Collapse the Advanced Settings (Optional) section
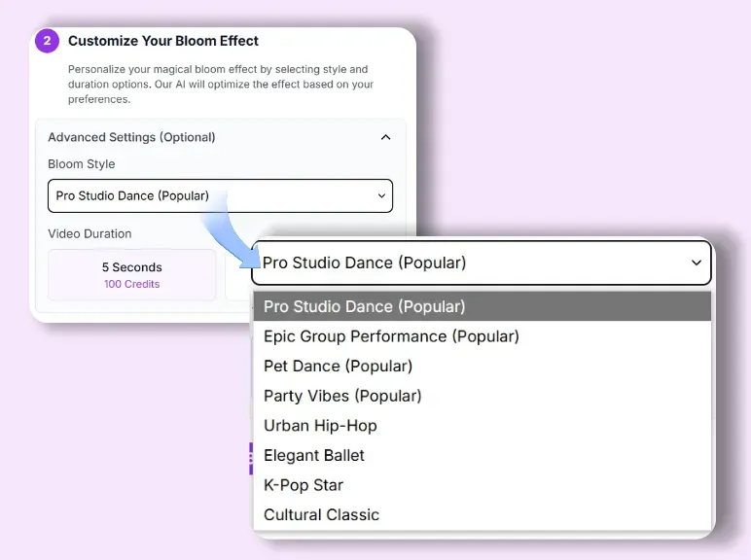751x560 pixels. click(385, 137)
